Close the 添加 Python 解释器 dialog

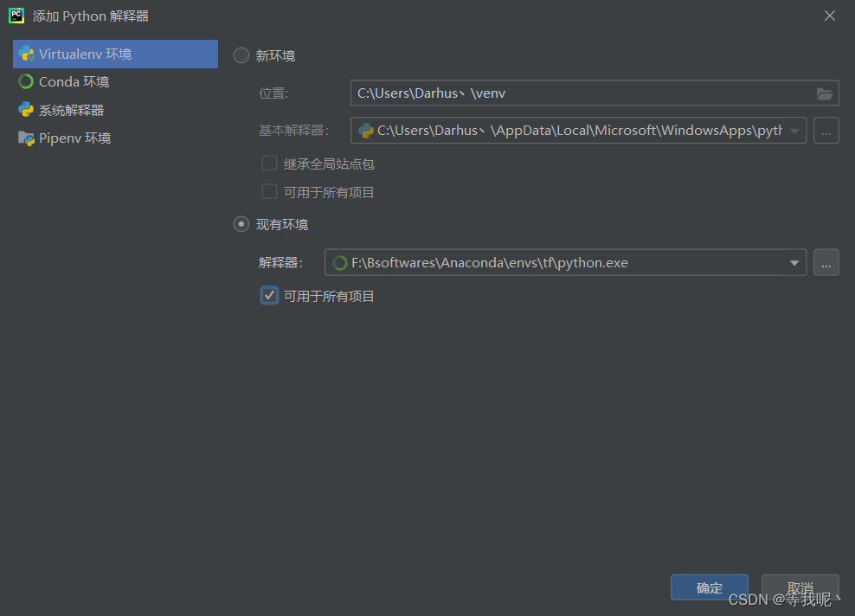point(829,16)
